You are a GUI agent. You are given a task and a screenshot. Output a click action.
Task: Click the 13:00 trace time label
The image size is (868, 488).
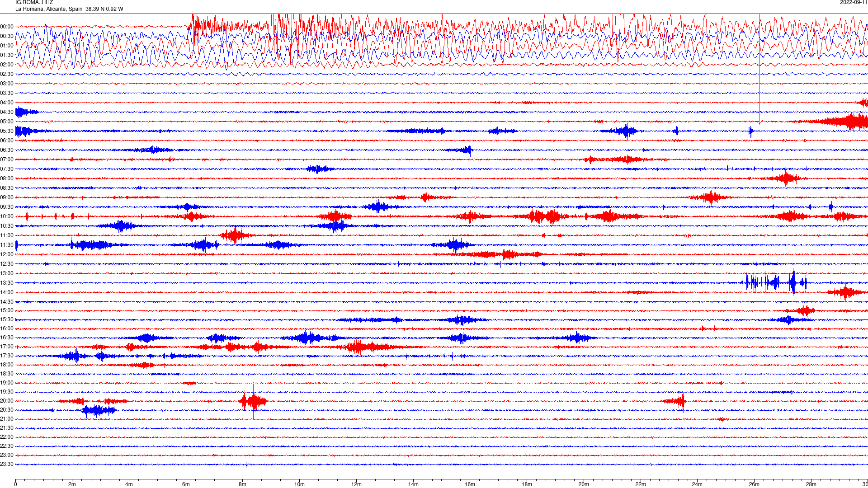[x=7, y=273]
